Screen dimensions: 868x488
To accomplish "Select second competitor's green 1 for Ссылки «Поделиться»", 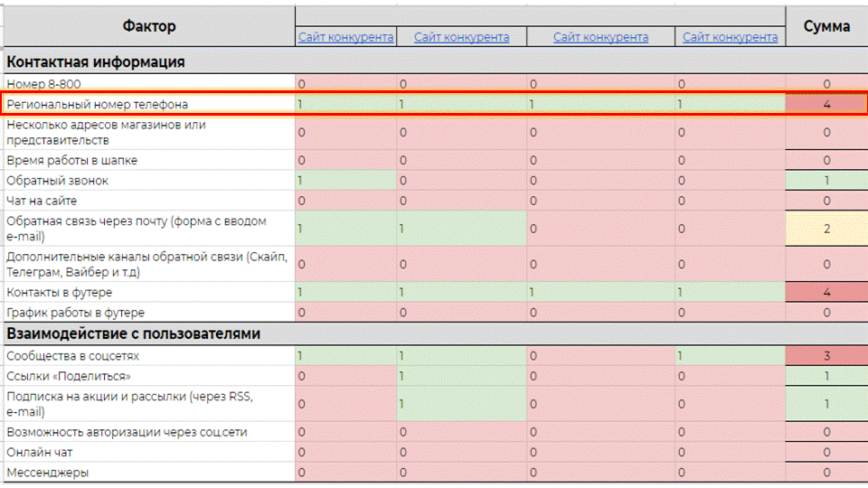I will tap(462, 376).
